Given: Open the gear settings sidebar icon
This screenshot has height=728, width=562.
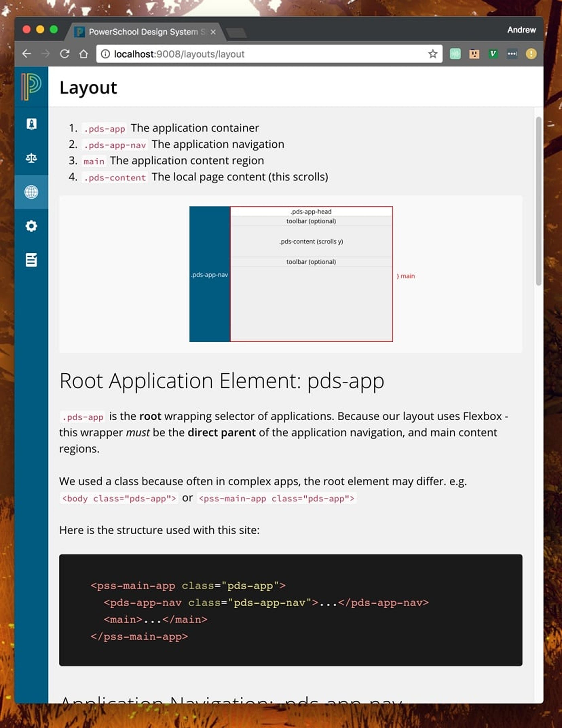Looking at the screenshot, I should 31,226.
